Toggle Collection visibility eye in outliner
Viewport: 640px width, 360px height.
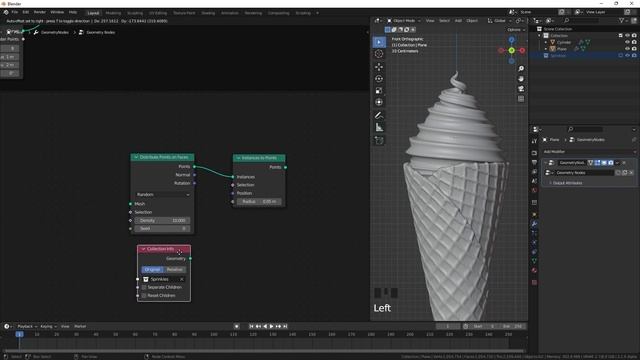[x=627, y=36]
